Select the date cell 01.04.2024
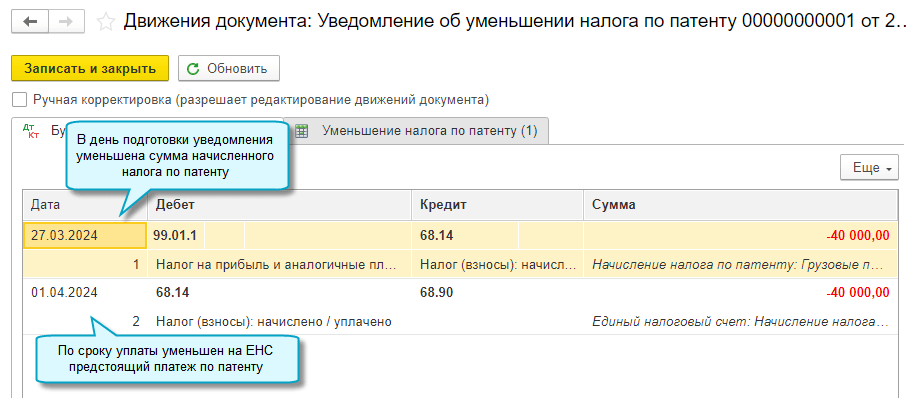This screenshot has width=906, height=398. click(x=85, y=293)
